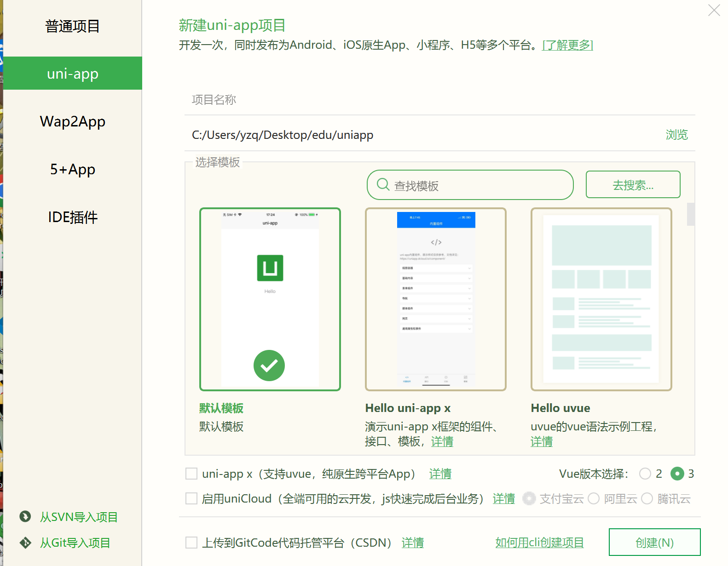Viewport: 728px width, 566px height.
Task: Select the Hello uni-app x template thumbnail
Action: pyautogui.click(x=436, y=299)
